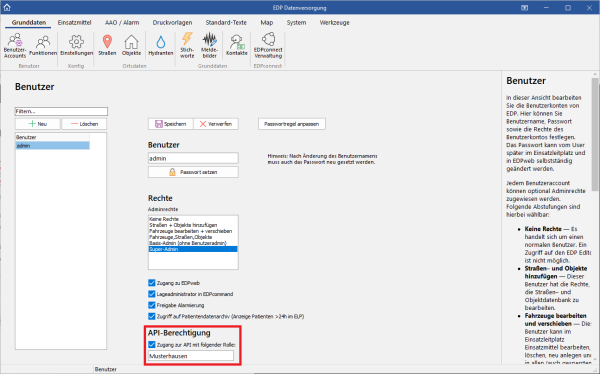Switch to the Grunddaten tab
The width and height of the screenshot is (600, 374).
(x=29, y=23)
